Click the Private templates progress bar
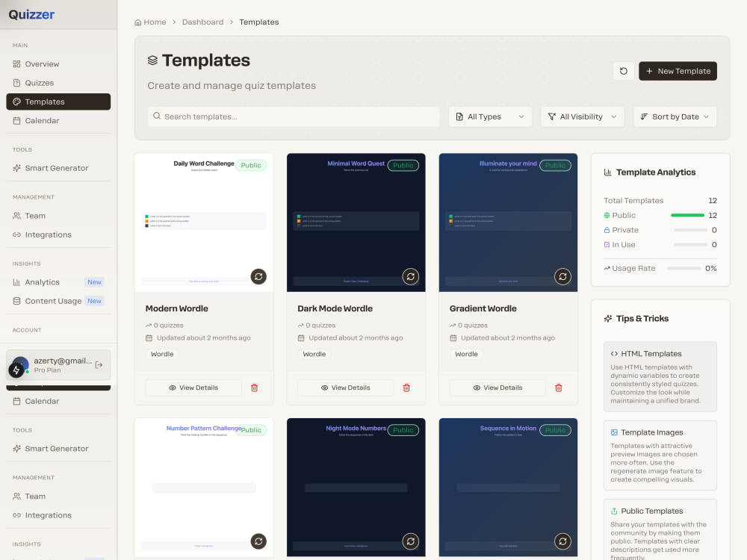This screenshot has width=747, height=560. tap(690, 230)
